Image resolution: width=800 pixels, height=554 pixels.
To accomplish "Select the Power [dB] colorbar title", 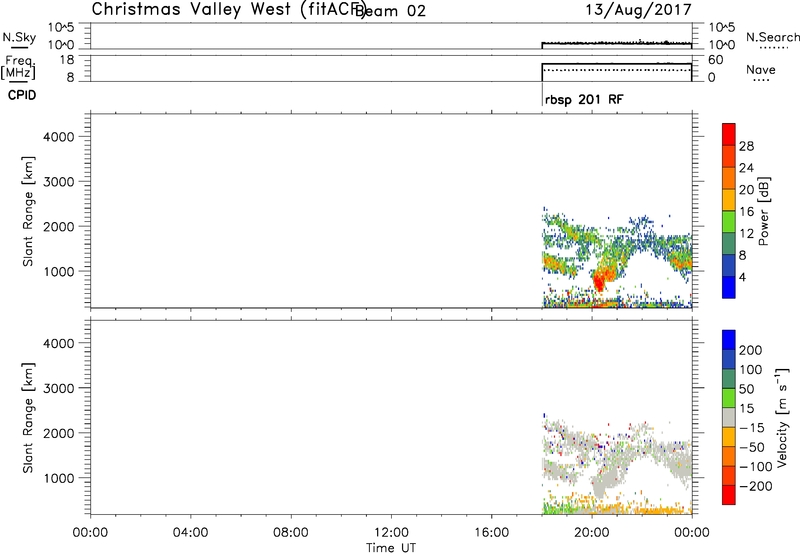I will pos(763,211).
